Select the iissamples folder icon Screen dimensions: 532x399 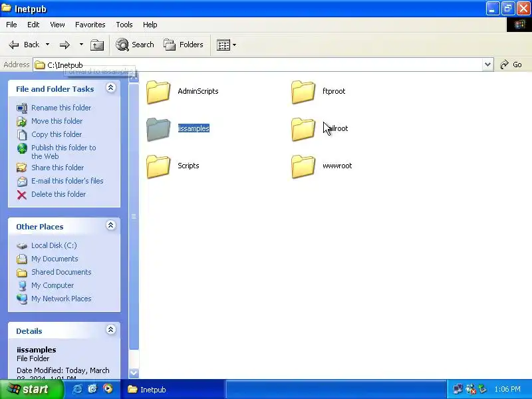[x=158, y=129]
